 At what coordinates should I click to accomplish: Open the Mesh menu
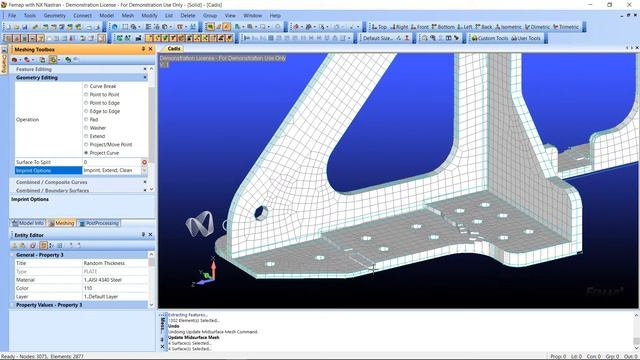point(127,16)
